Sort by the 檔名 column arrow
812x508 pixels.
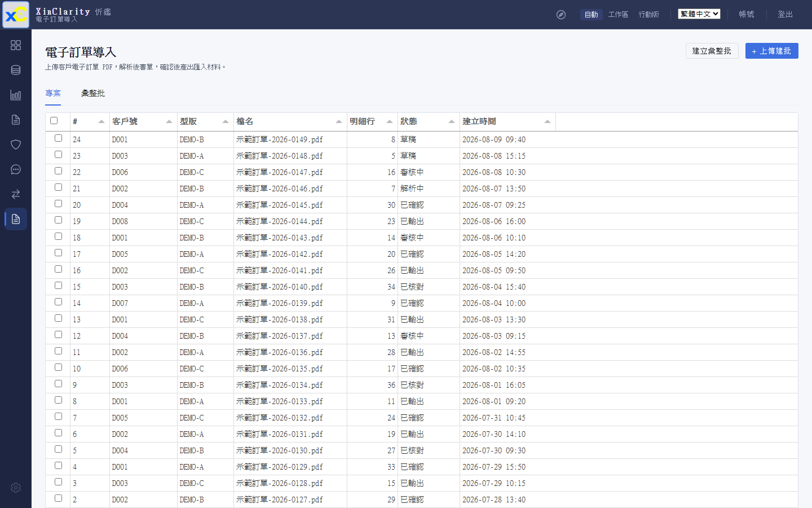[339, 121]
